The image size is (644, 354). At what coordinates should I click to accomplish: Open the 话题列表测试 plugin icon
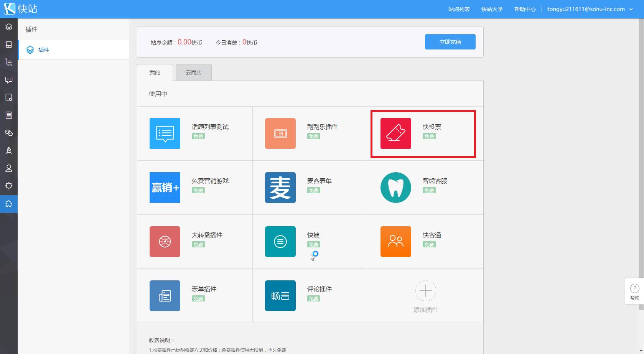165,133
